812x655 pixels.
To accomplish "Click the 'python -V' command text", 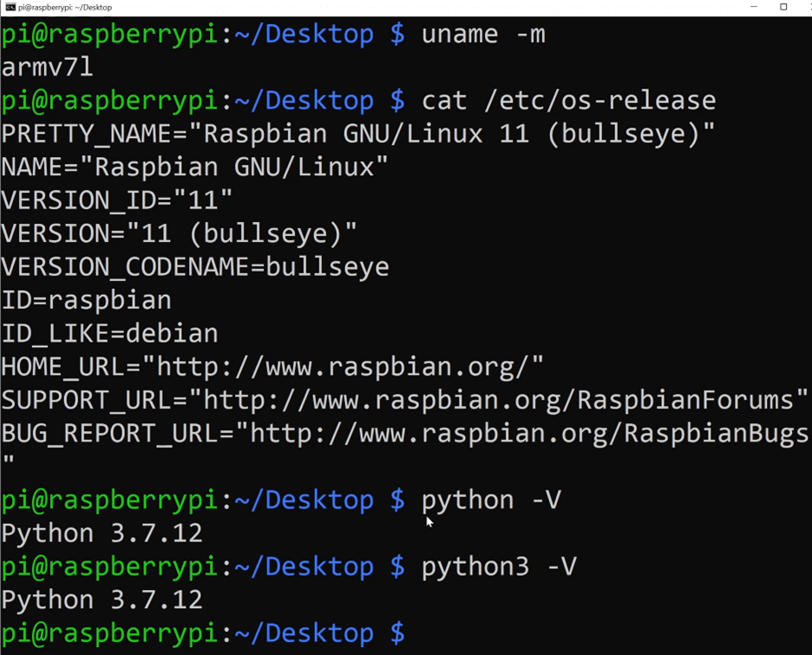I will 491,501.
